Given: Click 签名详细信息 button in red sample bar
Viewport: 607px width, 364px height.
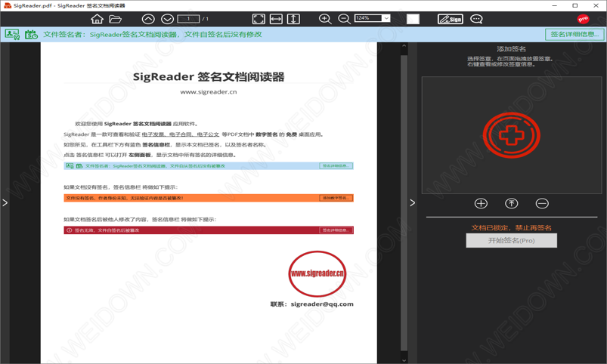Looking at the screenshot, I should click(336, 230).
